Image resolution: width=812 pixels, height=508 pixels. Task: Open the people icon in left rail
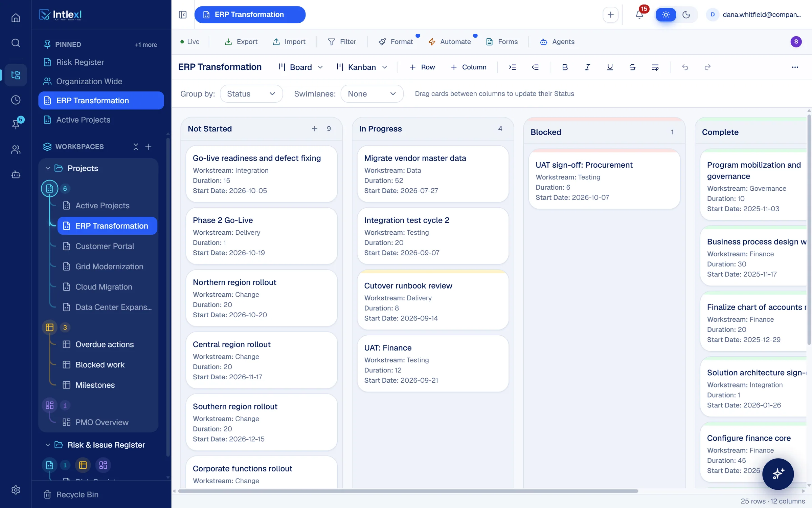16,149
